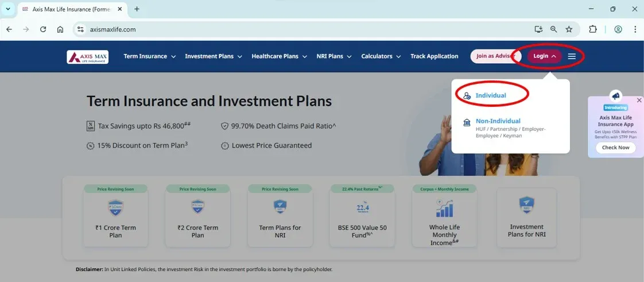
Task: Click the Term Insurance and Investment Plans heading
Action: click(209, 101)
